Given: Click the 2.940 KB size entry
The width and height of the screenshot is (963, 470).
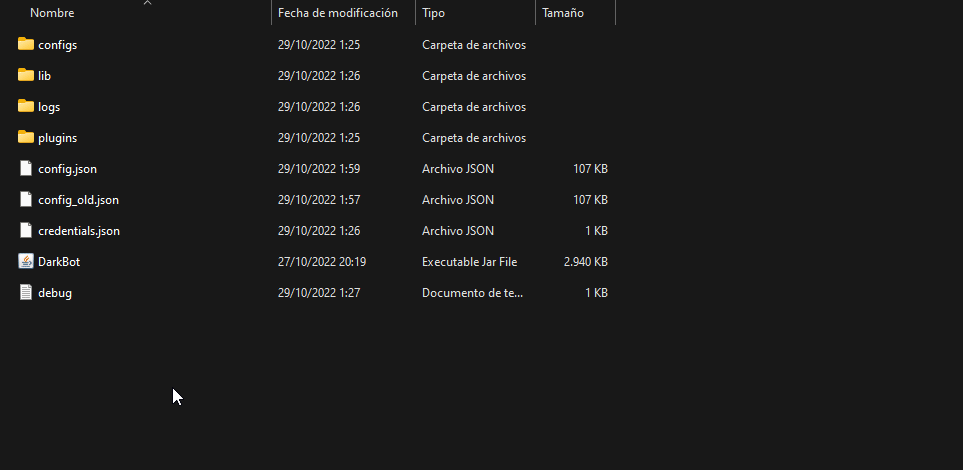Looking at the screenshot, I should click(586, 262).
